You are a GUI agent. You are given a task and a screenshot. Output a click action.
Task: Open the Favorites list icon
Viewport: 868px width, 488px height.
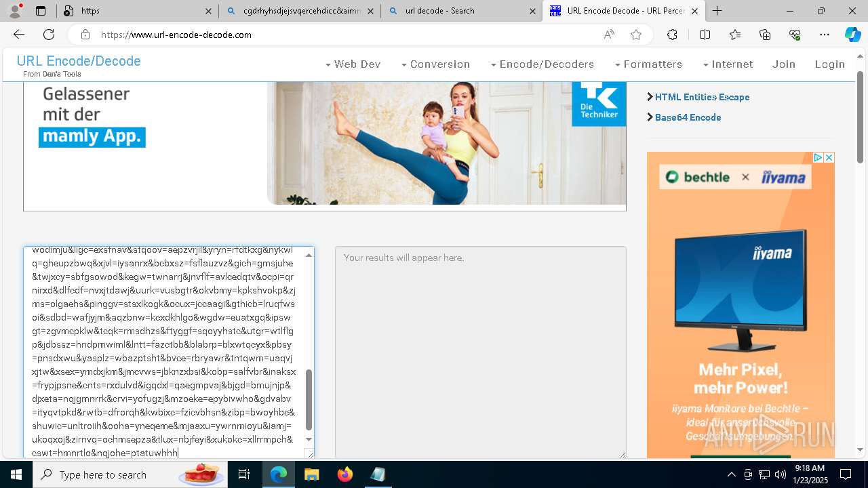click(x=735, y=35)
